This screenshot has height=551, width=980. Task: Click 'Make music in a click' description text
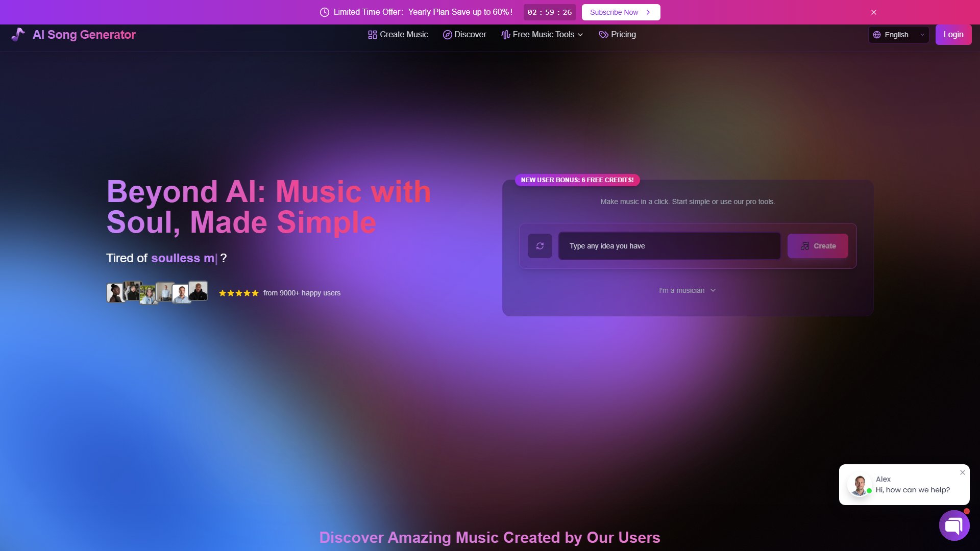pos(688,202)
